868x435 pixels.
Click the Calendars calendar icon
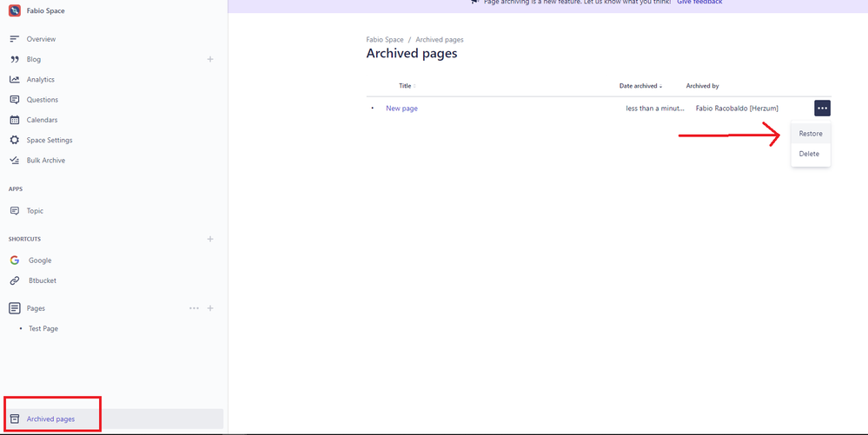click(15, 120)
